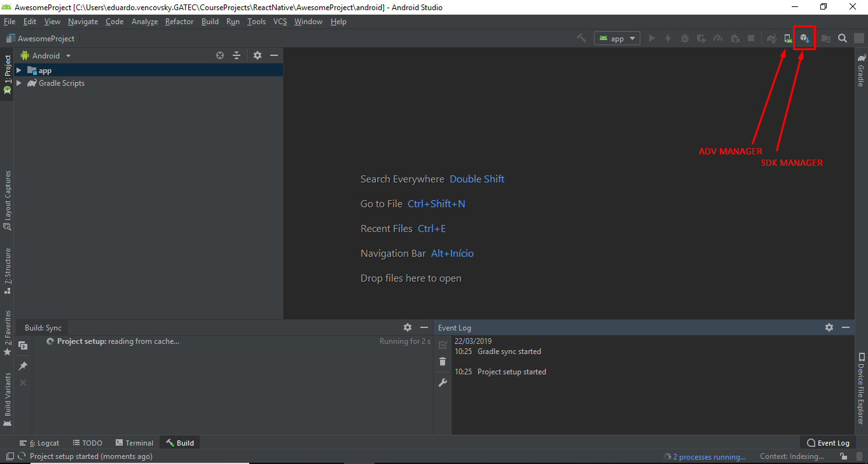The width and height of the screenshot is (868, 464).
Task: Toggle the 1: Project side tool window
Action: click(x=7, y=74)
